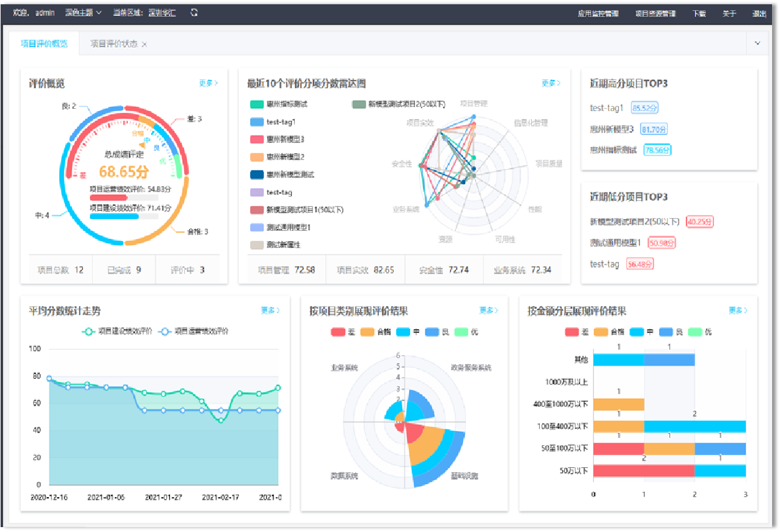Click the 50万以下 red bar segment

coord(644,470)
